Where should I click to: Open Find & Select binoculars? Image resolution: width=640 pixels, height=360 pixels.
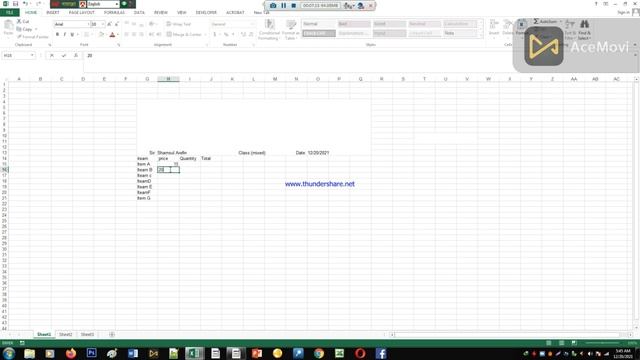click(x=584, y=29)
